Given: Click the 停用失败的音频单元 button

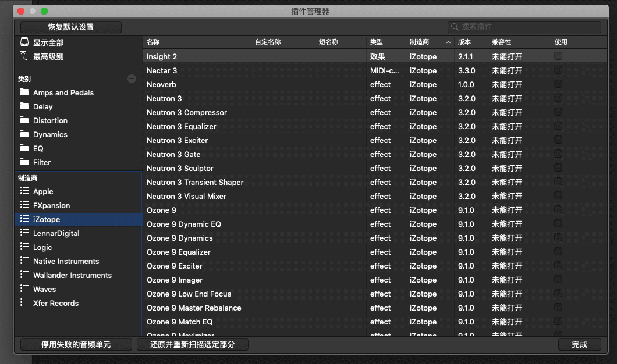Looking at the screenshot, I should pyautogui.click(x=76, y=344).
